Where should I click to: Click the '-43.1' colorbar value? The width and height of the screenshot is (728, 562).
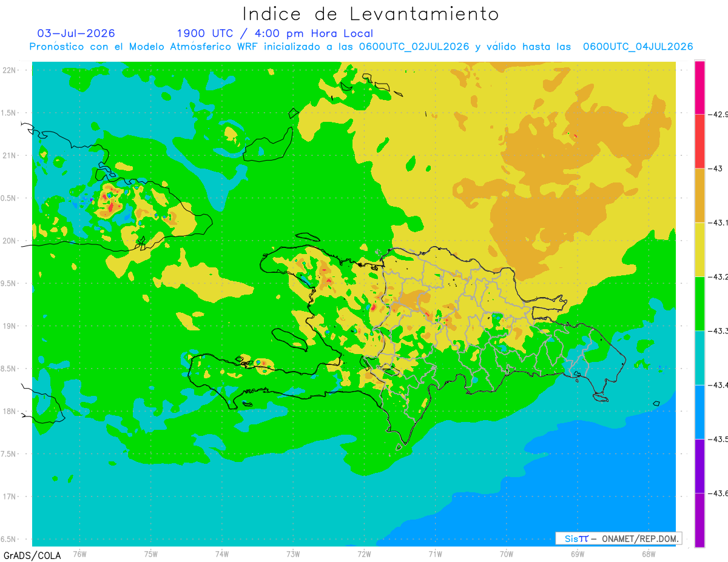[x=718, y=222]
